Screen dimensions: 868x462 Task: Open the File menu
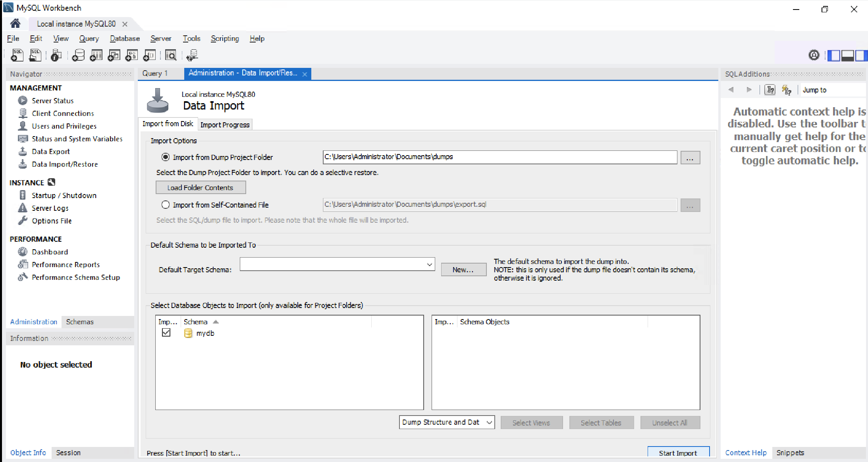(x=13, y=38)
